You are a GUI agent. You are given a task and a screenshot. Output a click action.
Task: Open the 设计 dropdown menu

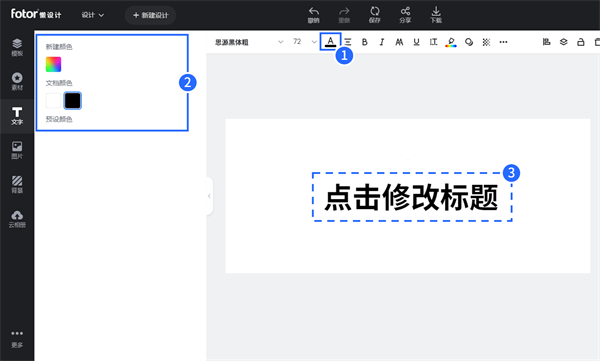pyautogui.click(x=93, y=15)
